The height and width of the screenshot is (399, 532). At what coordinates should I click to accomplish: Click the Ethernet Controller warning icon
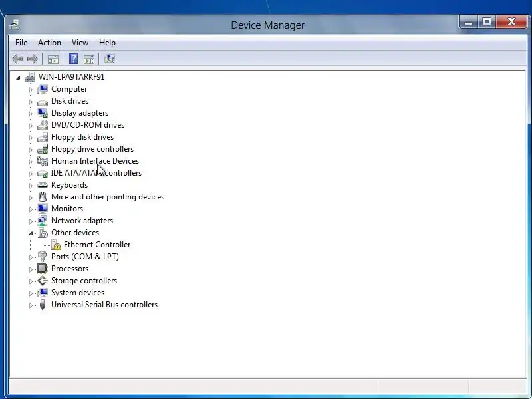point(56,245)
